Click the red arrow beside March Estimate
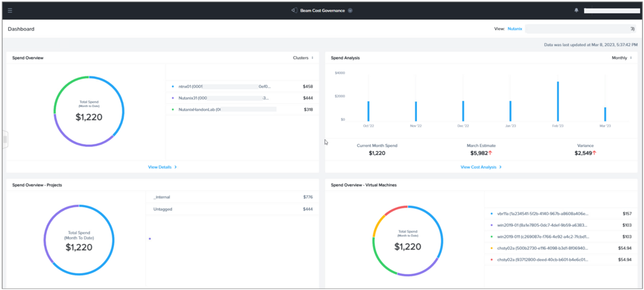This screenshot has width=644, height=290. [491, 153]
